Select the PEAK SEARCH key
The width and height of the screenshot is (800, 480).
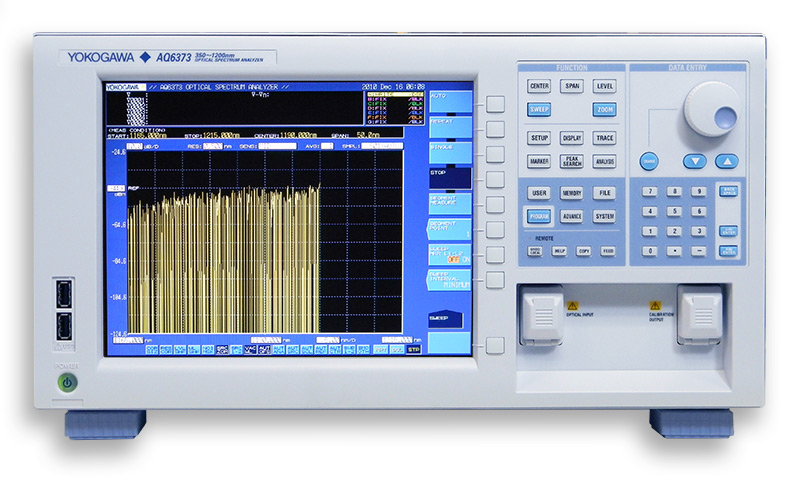click(572, 161)
